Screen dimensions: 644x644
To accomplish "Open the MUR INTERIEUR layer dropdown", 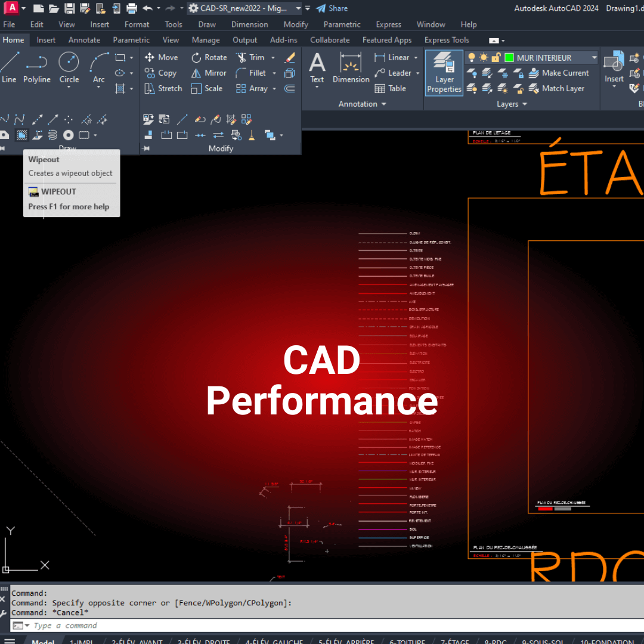I will (594, 57).
